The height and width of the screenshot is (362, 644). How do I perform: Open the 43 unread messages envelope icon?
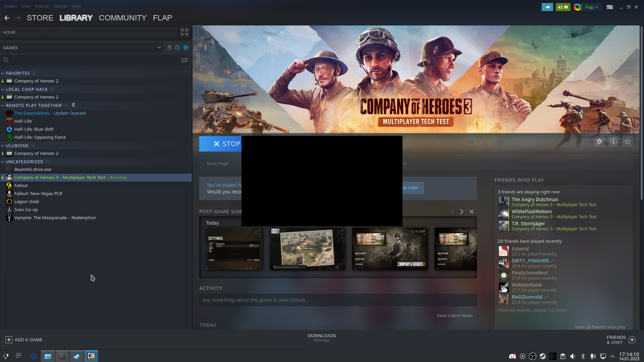click(x=563, y=7)
